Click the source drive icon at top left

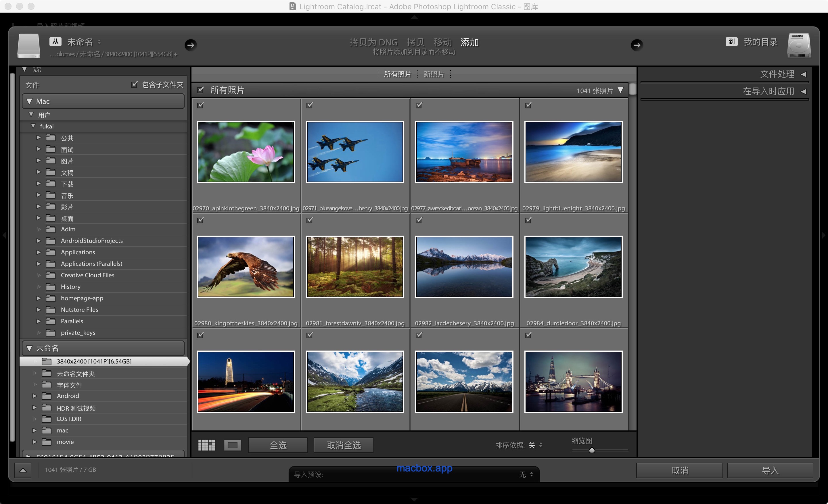tap(29, 46)
